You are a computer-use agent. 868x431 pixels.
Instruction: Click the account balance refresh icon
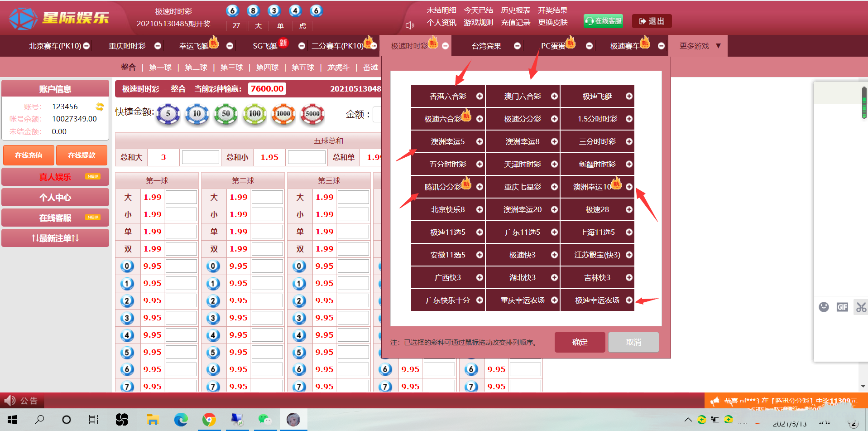(100, 107)
